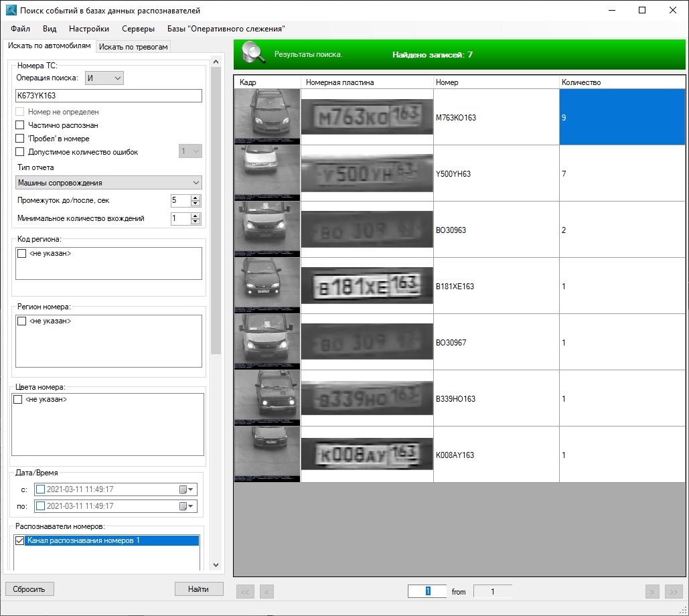Open 'Операция поиска' dropdown
Screen dimensions: 689x616
coord(104,78)
